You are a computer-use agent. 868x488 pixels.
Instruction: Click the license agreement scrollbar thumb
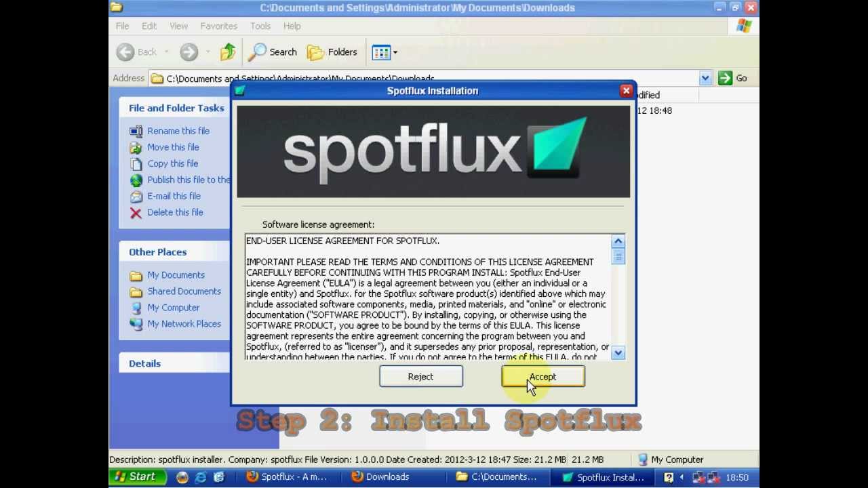coord(618,256)
